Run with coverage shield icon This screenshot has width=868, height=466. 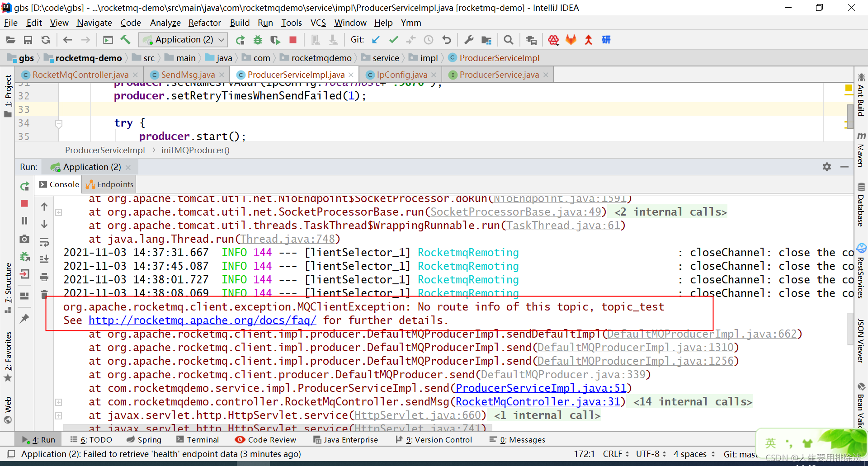click(275, 40)
